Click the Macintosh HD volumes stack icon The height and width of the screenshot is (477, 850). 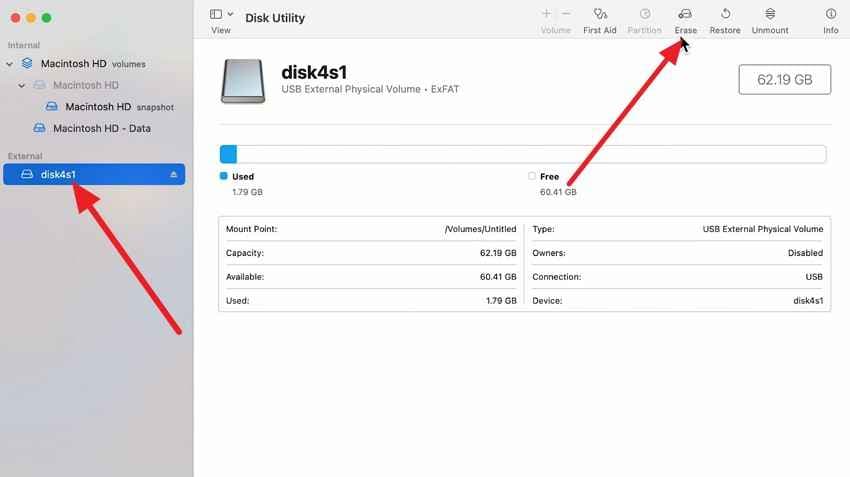click(x=27, y=63)
